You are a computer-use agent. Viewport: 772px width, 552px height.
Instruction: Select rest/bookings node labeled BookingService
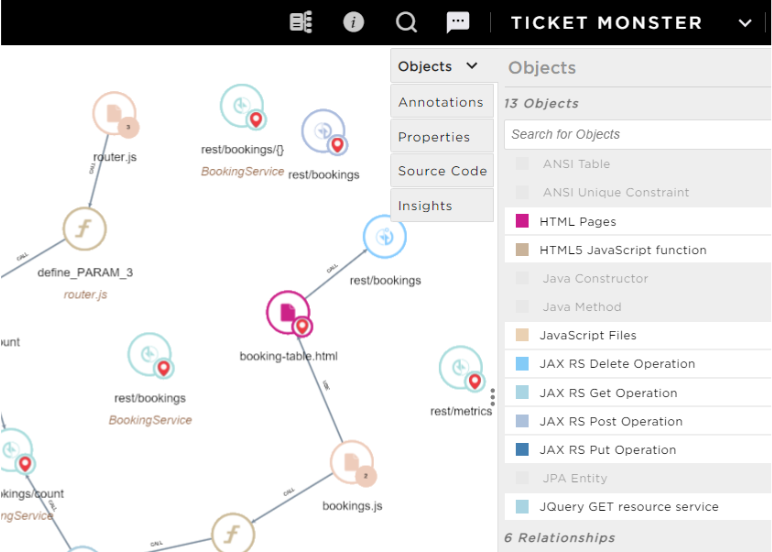click(150, 355)
